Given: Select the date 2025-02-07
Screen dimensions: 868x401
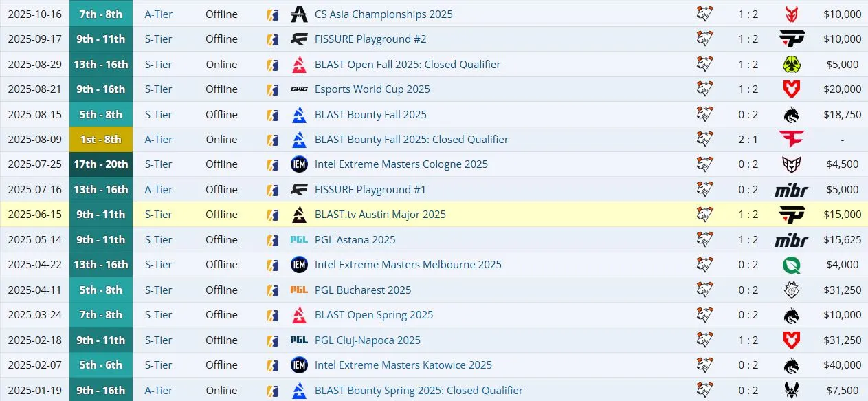Looking at the screenshot, I should pyautogui.click(x=34, y=365).
